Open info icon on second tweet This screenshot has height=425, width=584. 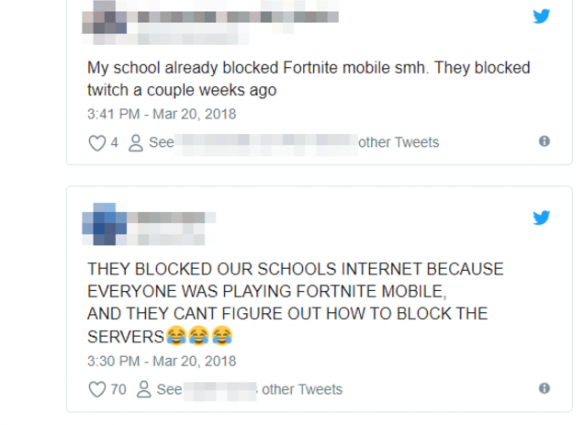[544, 388]
